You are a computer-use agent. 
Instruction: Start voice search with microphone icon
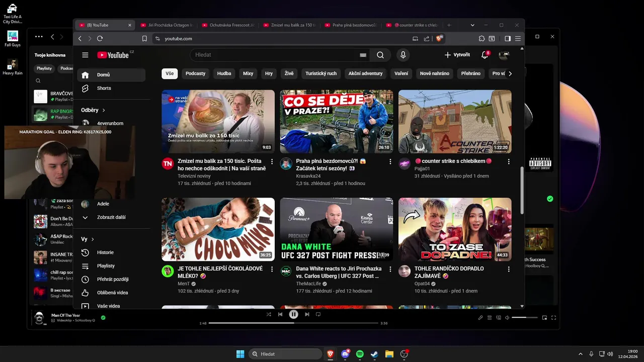coord(403,55)
